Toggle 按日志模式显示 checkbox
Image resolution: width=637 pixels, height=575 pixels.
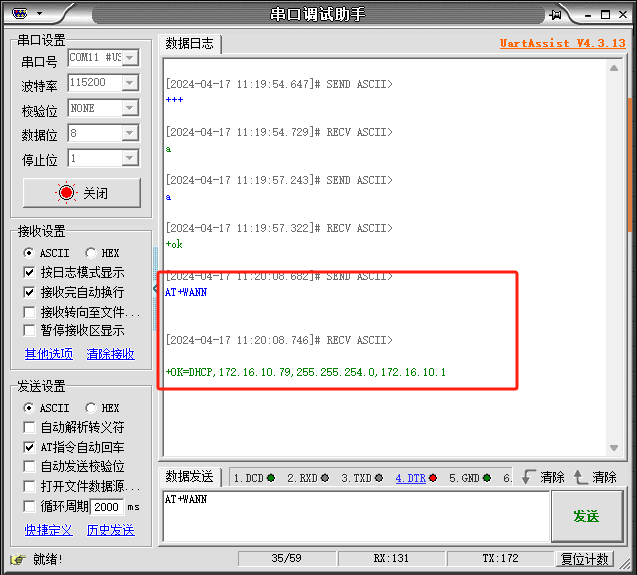tap(29, 272)
